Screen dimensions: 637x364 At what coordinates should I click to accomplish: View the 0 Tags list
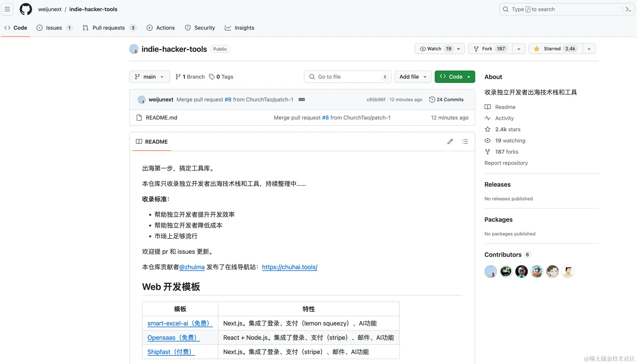pos(221,77)
